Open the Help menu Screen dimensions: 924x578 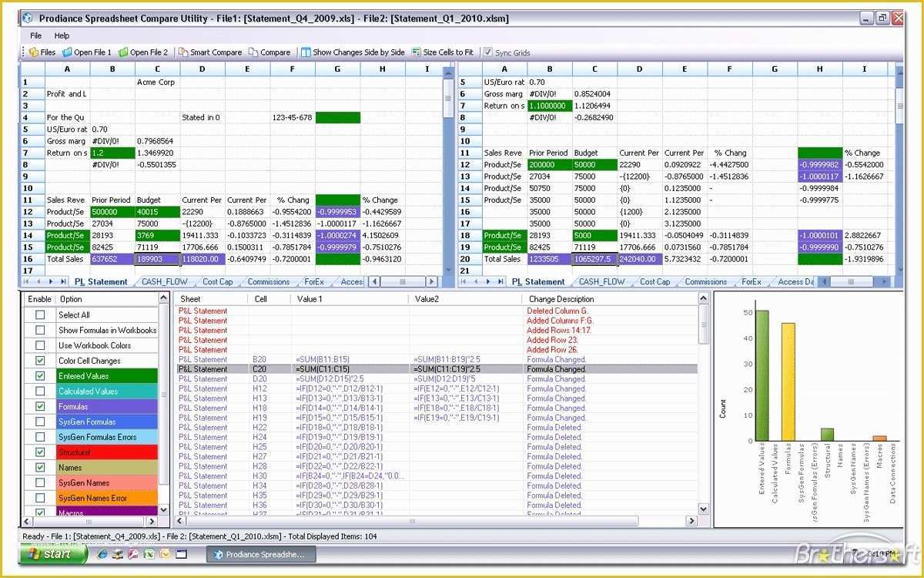62,35
